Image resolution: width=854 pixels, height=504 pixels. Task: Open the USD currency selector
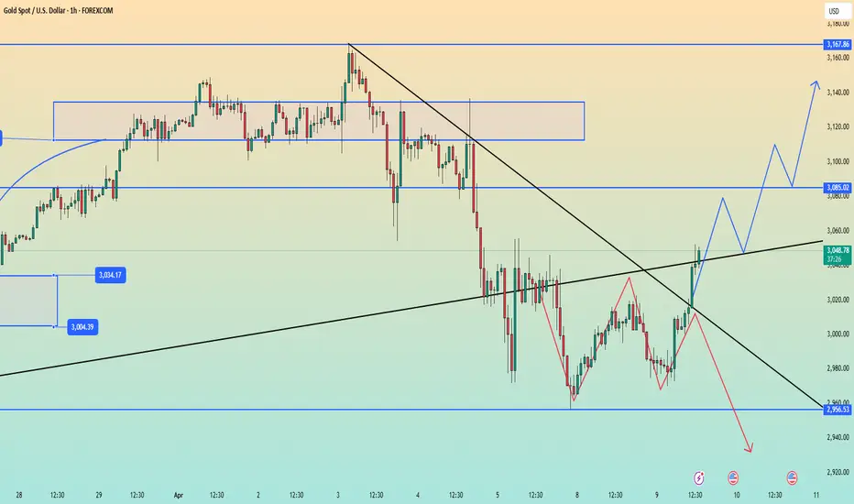pos(834,11)
